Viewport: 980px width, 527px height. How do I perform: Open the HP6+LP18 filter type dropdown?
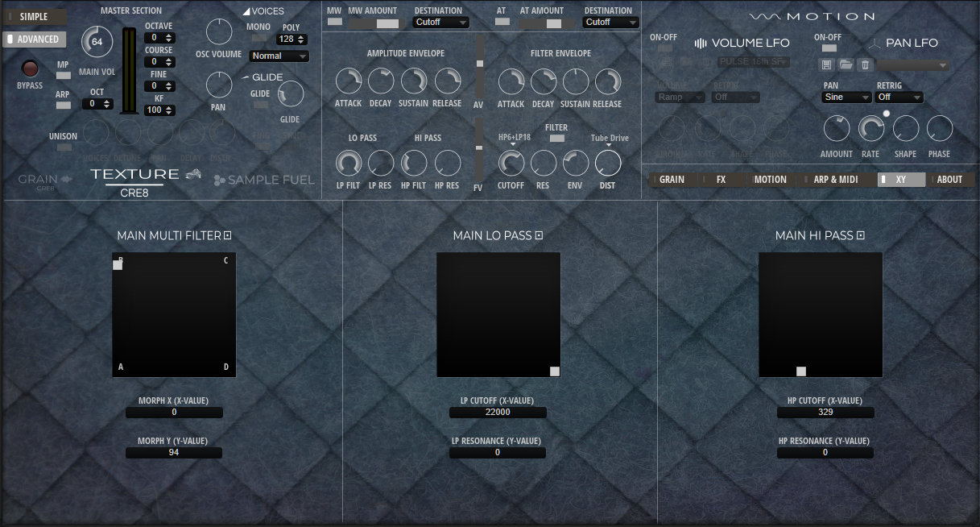click(x=515, y=139)
